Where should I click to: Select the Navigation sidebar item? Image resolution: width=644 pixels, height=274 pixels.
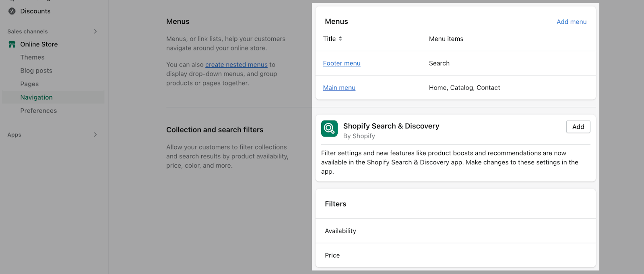pyautogui.click(x=37, y=97)
